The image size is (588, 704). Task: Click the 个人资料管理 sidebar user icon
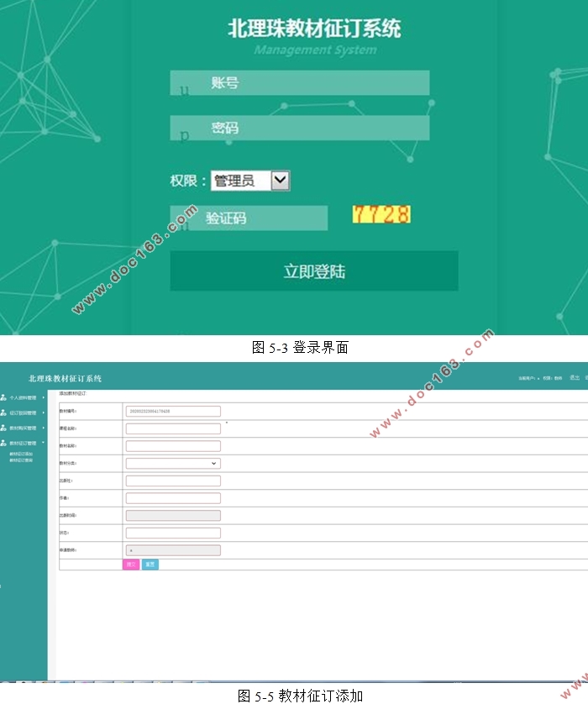[x=3, y=398]
